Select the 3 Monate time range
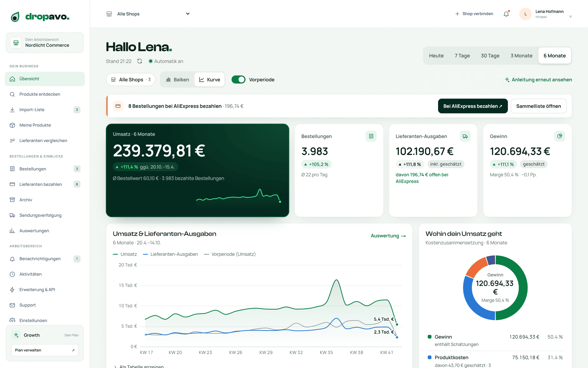 pyautogui.click(x=521, y=56)
